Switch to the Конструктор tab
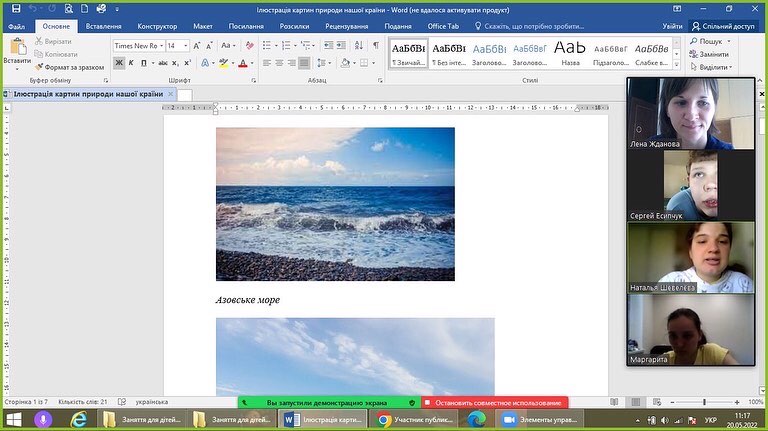Screen dimensions: 768x431 157,26
